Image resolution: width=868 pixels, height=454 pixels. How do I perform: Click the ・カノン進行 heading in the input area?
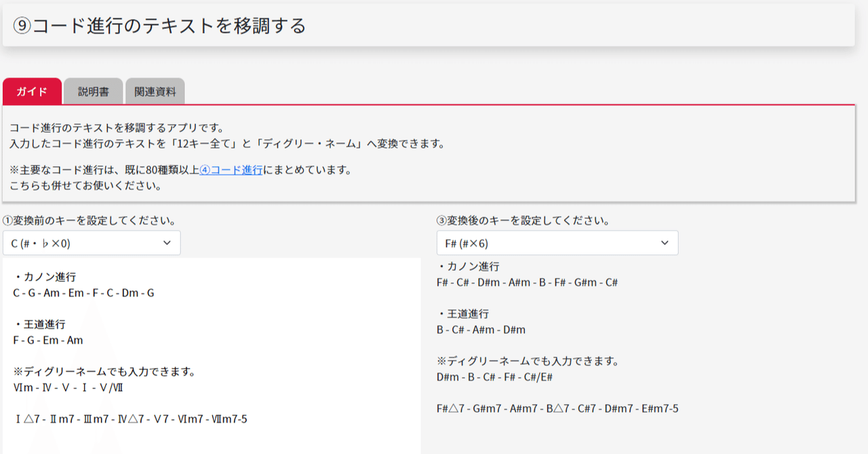tap(44, 276)
